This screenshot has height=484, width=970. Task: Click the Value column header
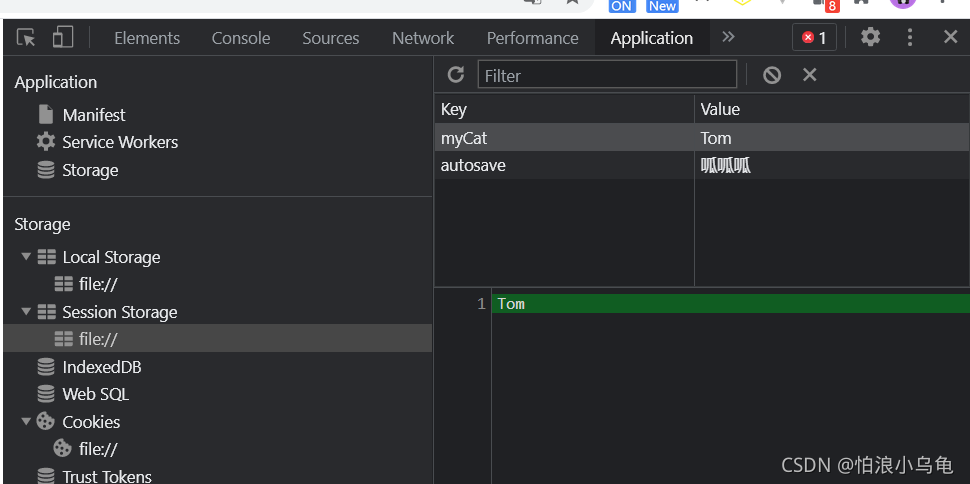point(832,110)
